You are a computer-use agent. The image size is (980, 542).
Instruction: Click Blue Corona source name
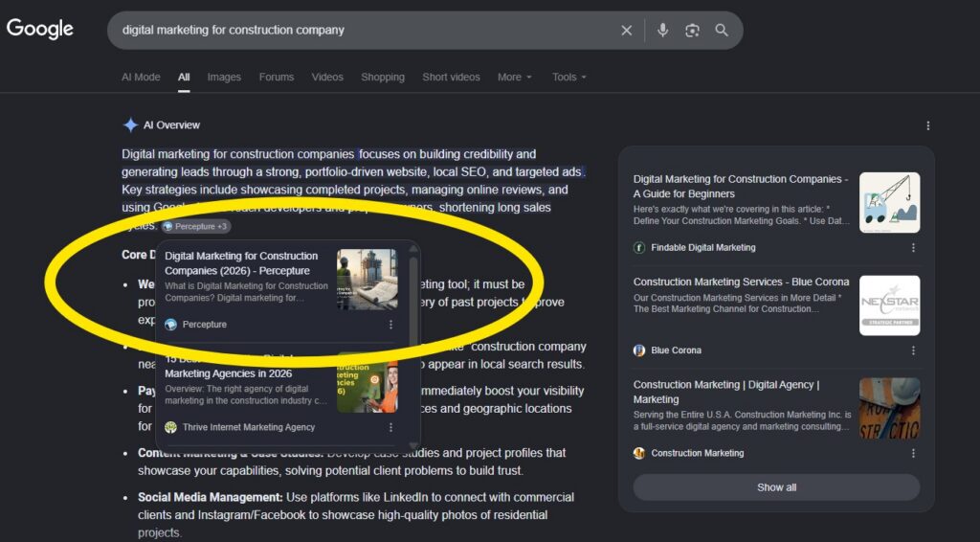[677, 350]
